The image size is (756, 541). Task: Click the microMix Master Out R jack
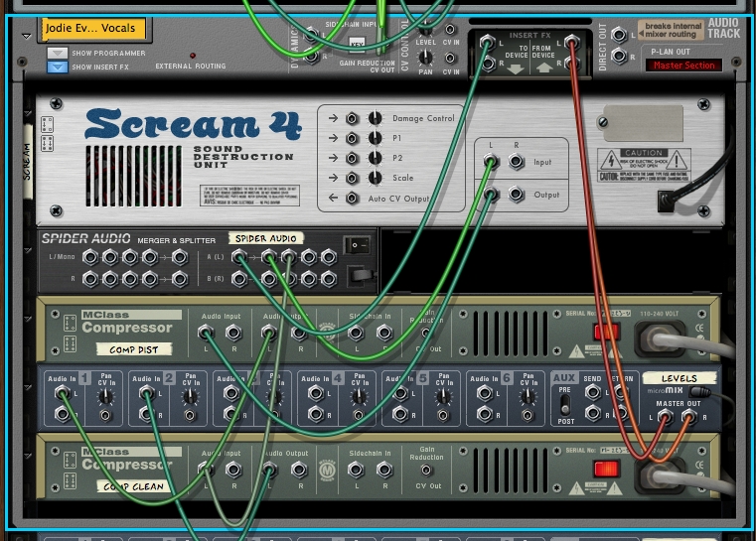pyautogui.click(x=689, y=416)
